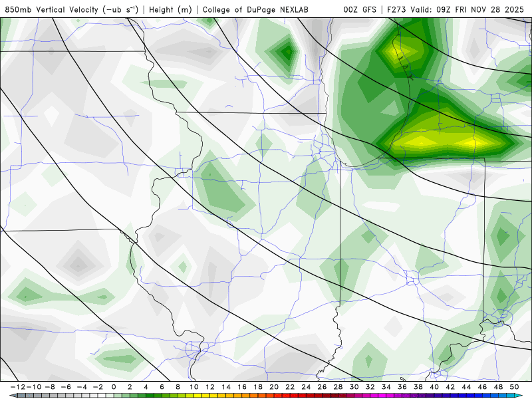
Task: Click the '24' color scale label
Action: point(306,387)
